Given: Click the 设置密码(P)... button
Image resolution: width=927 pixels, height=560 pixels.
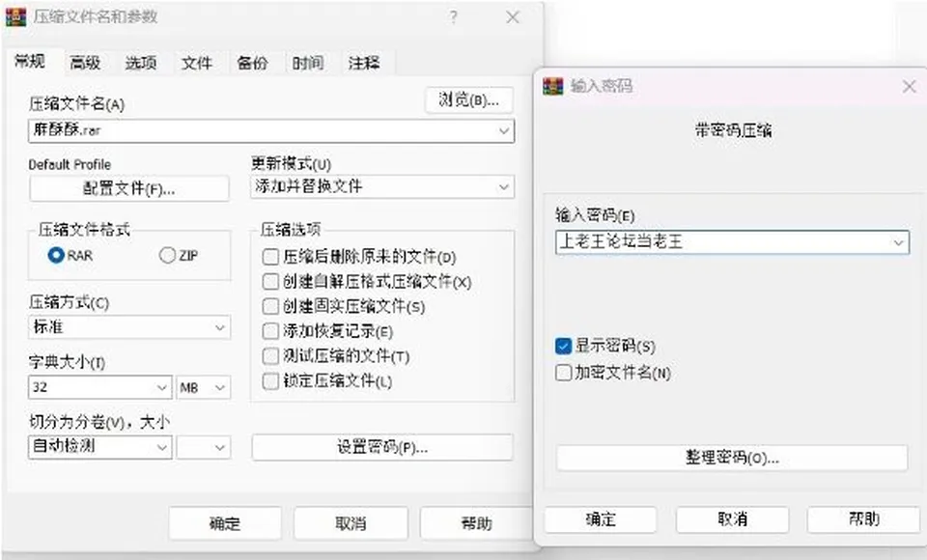Looking at the screenshot, I should tap(382, 447).
